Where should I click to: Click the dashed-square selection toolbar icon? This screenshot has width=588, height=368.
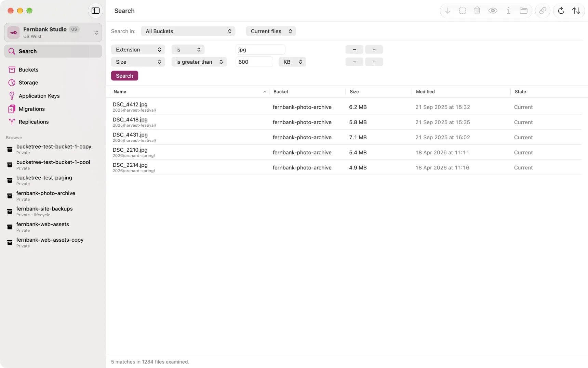(x=462, y=11)
